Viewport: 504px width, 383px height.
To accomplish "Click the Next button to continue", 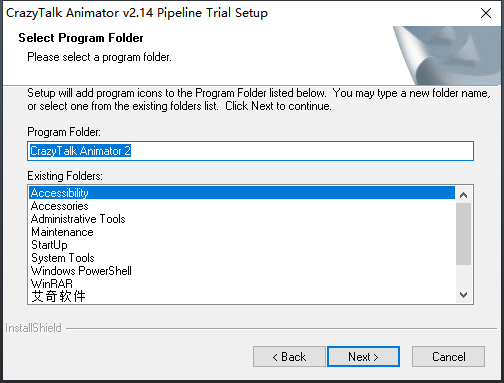I will [x=363, y=356].
